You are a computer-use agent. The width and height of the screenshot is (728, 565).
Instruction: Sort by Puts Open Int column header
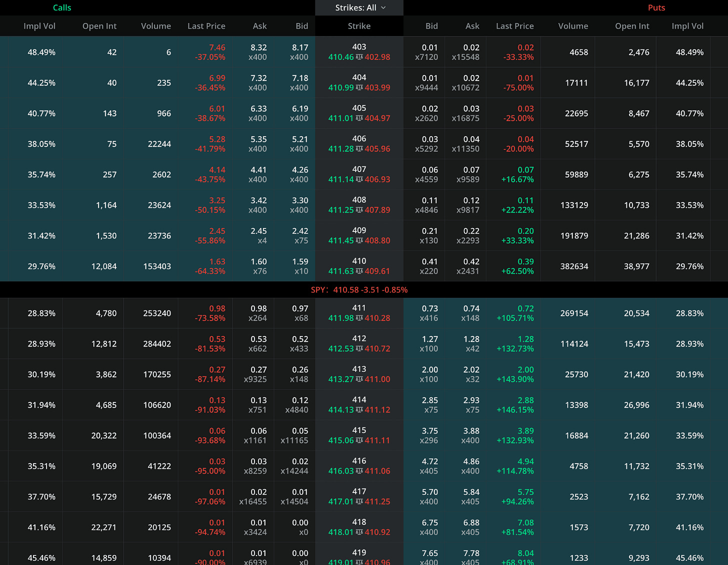point(632,26)
